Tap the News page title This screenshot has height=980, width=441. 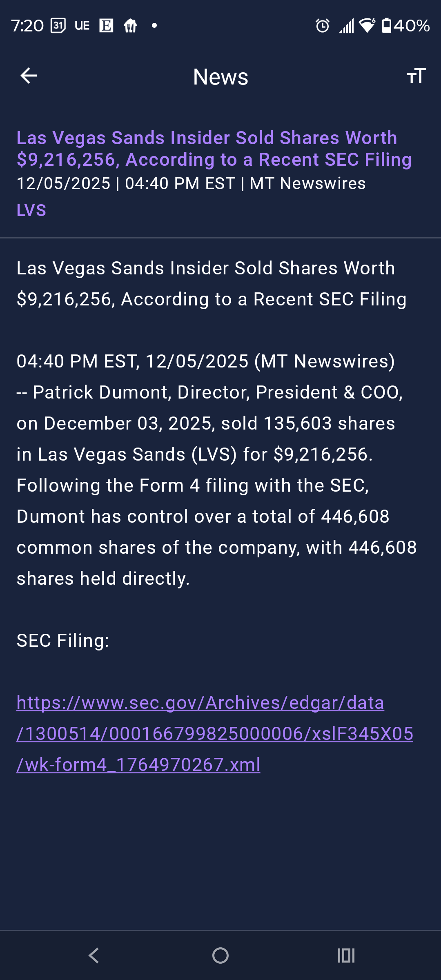click(x=220, y=77)
